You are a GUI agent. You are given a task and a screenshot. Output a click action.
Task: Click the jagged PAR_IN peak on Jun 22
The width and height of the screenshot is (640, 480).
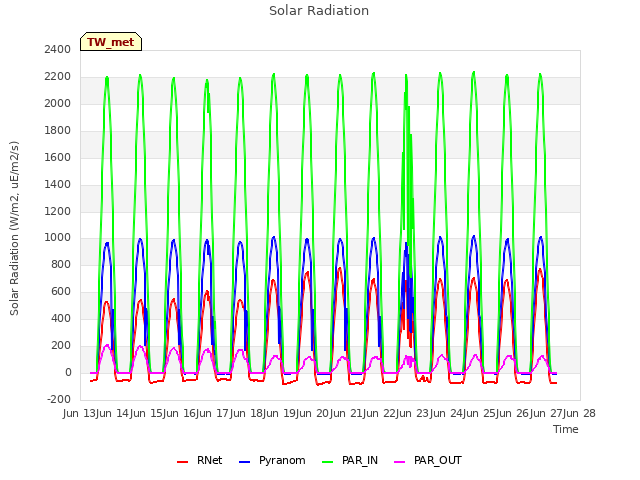coord(406,76)
